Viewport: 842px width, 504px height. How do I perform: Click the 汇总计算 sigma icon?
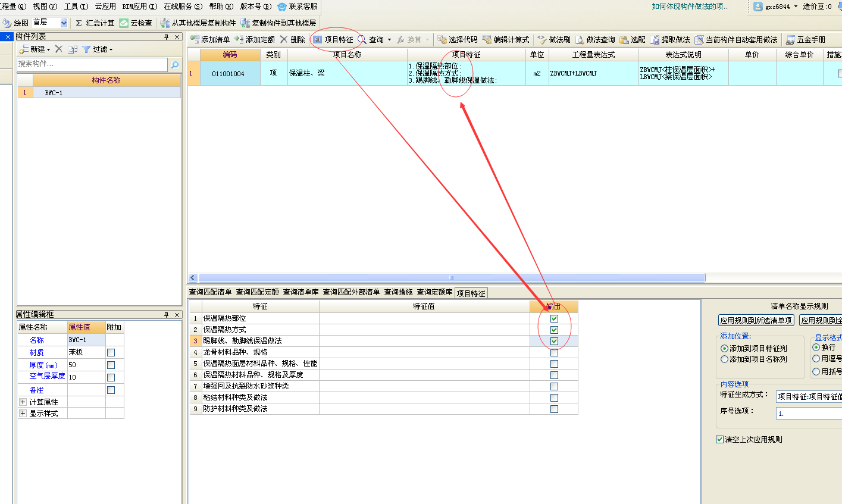click(x=79, y=23)
